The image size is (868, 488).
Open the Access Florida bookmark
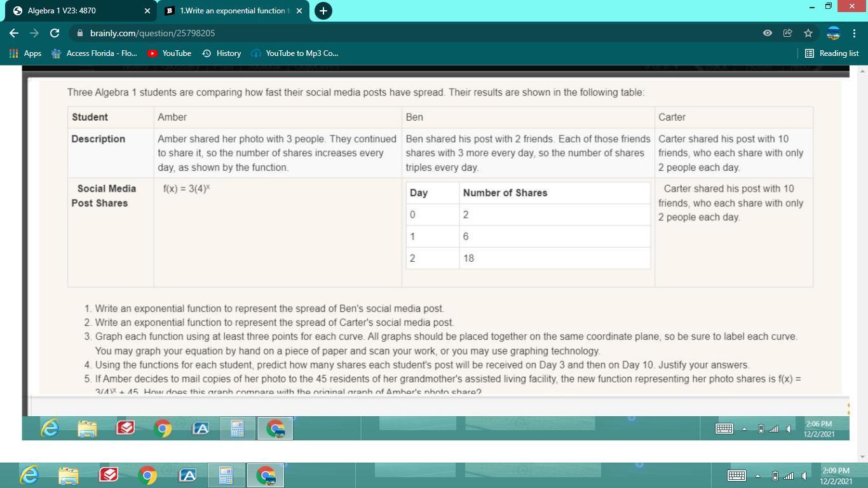[94, 53]
